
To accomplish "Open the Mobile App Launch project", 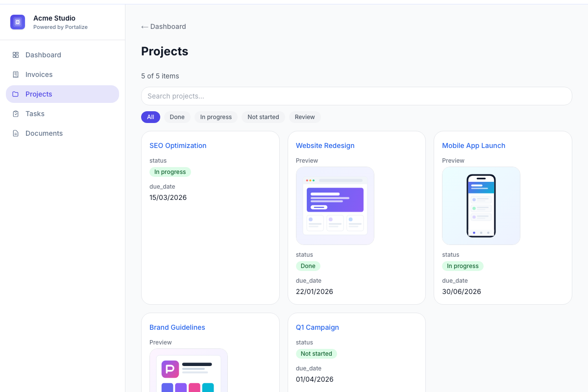I will pos(473,146).
